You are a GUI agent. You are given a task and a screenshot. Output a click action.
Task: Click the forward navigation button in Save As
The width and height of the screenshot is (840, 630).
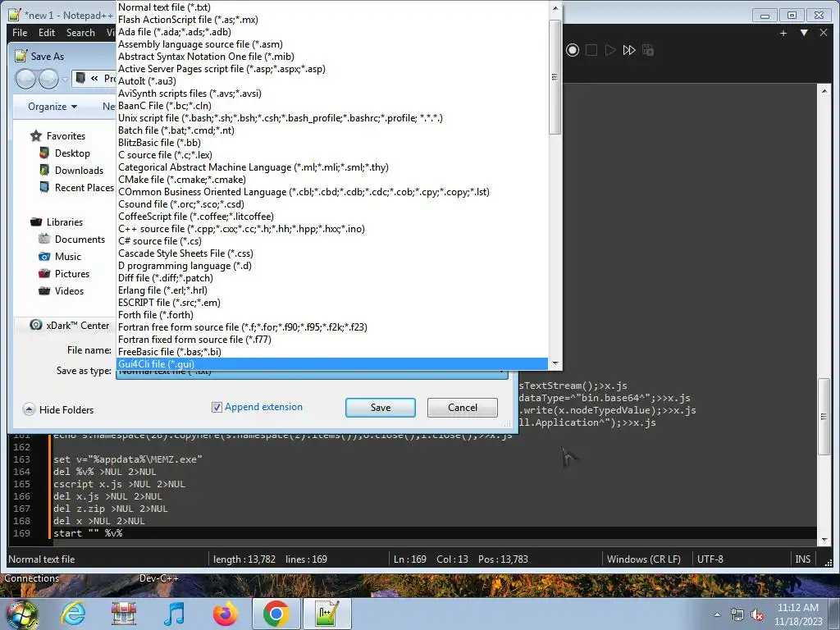pos(48,79)
